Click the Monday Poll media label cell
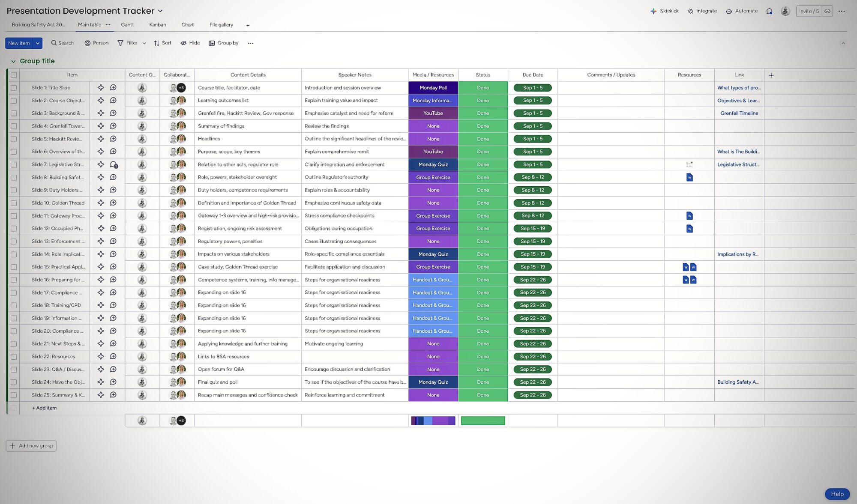Screen dimensions: 857x504 coord(433,88)
